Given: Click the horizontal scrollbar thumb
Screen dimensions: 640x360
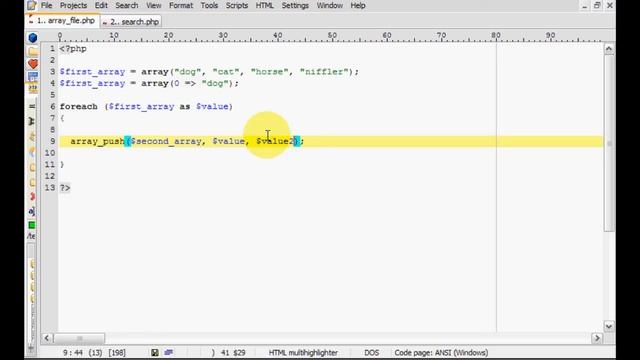Looking at the screenshot, I should pyautogui.click(x=80, y=338).
